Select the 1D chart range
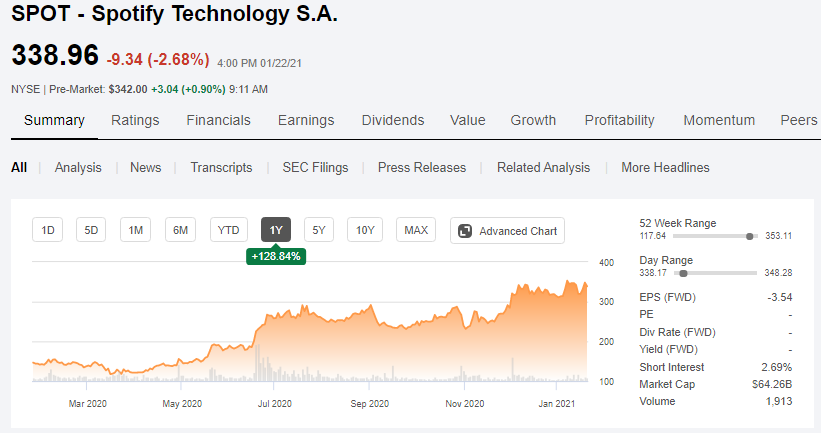 coord(48,230)
